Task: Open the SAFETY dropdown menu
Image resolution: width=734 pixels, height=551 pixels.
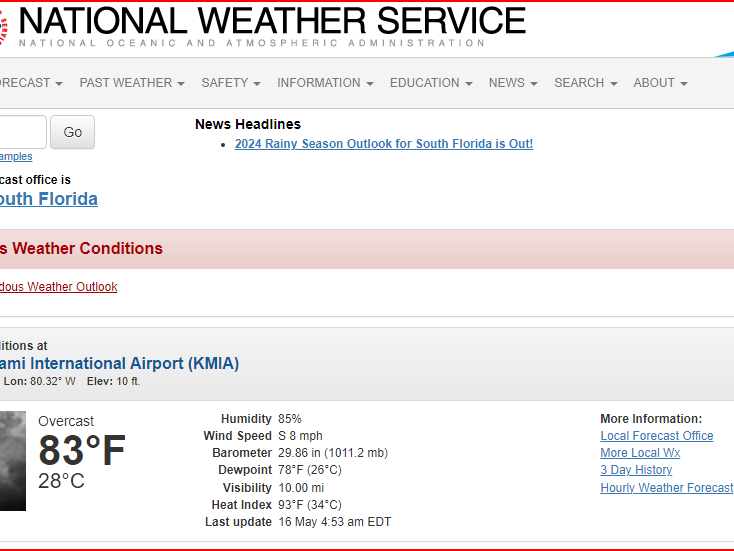Action: click(x=231, y=83)
